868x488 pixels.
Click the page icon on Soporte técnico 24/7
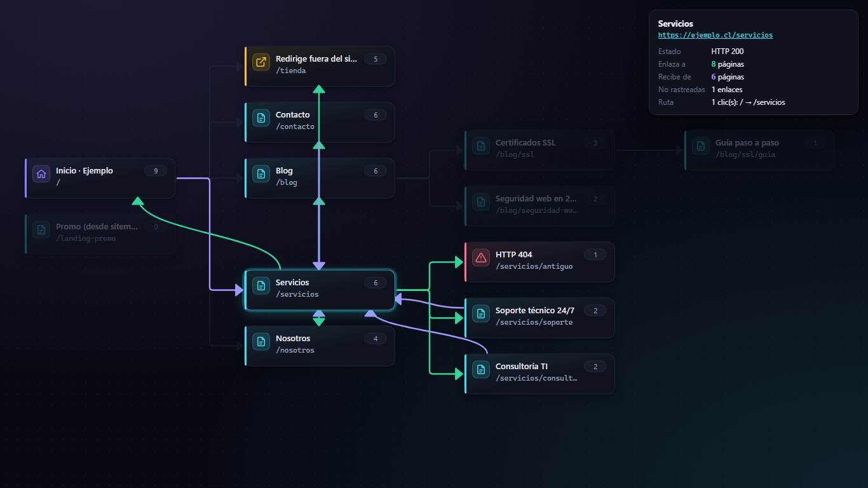(481, 314)
